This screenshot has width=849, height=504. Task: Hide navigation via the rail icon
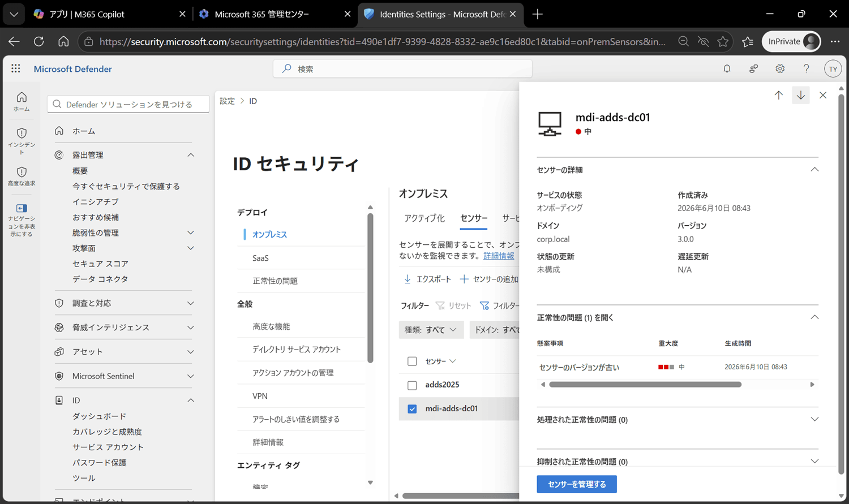pyautogui.click(x=22, y=220)
